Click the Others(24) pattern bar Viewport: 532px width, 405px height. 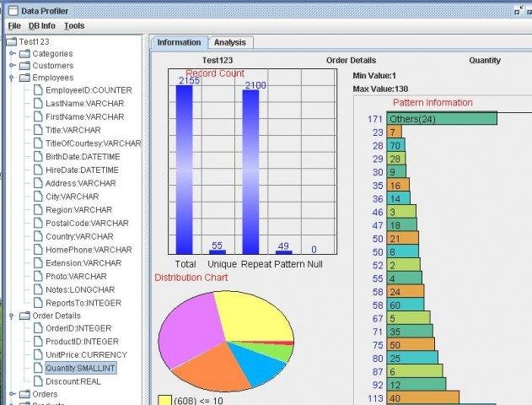tap(442, 119)
